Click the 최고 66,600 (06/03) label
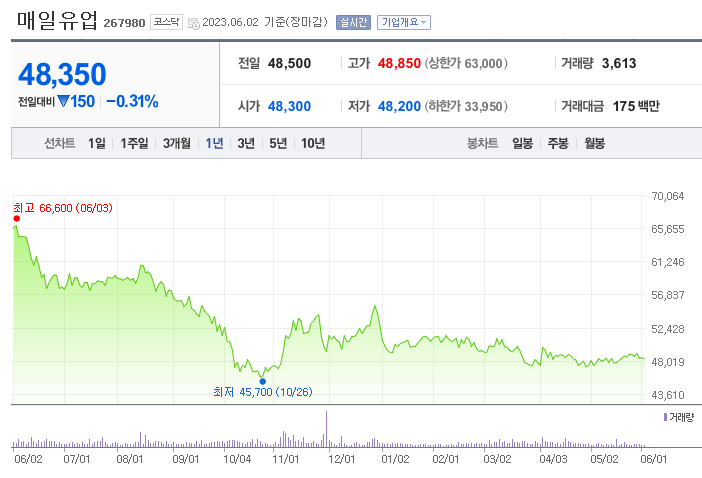Screen dimensions: 702x478 point(63,208)
